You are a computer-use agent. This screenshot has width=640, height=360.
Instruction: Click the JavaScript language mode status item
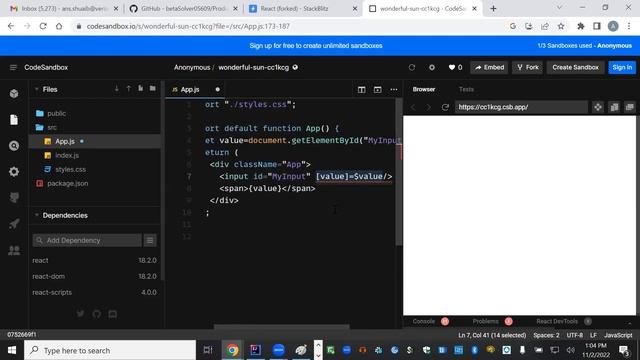click(618, 335)
